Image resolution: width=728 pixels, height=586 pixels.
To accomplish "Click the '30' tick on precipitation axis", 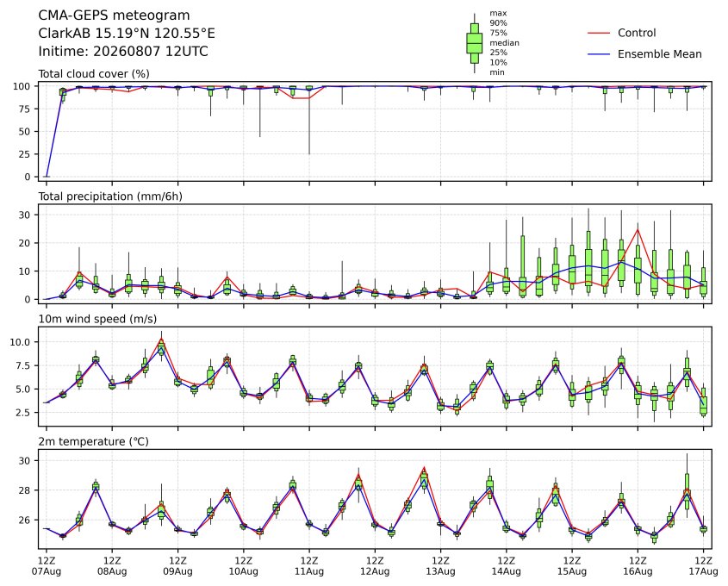I will click(25, 215).
